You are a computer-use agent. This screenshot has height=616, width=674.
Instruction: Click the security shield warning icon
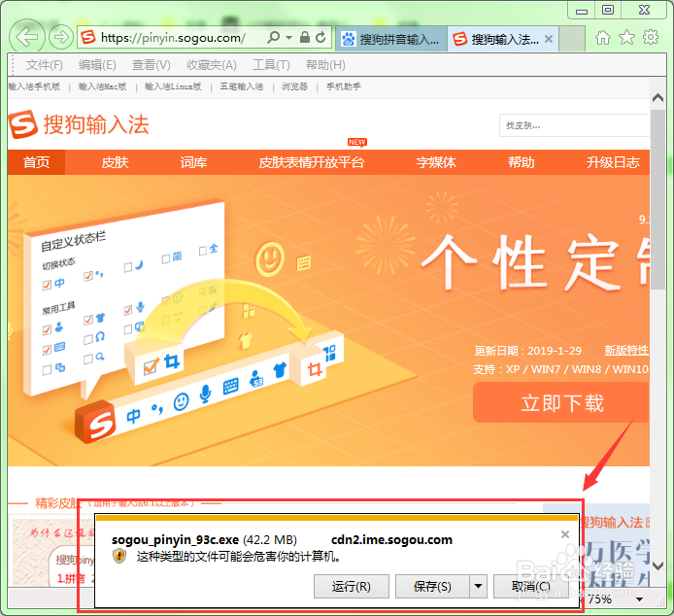[x=119, y=556]
